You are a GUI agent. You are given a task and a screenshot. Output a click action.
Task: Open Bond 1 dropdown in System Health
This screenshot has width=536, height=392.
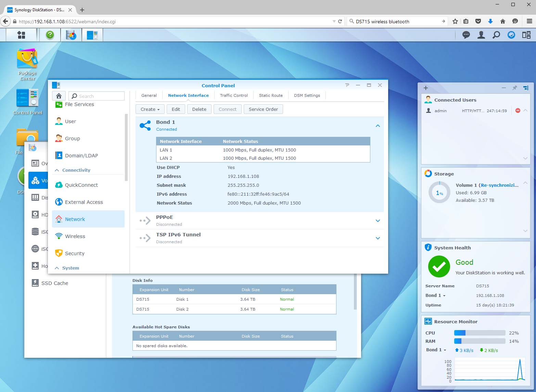click(435, 296)
